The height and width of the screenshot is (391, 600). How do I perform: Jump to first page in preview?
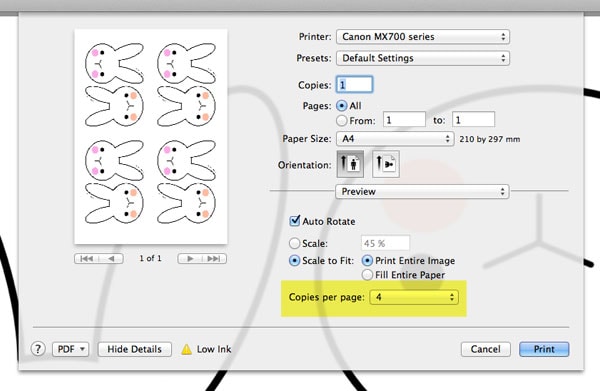pos(86,259)
